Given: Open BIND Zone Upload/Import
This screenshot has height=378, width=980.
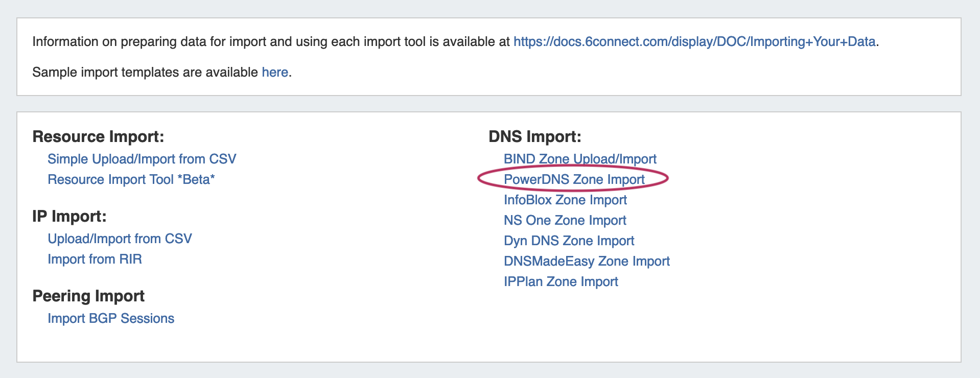Looking at the screenshot, I should pos(580,159).
